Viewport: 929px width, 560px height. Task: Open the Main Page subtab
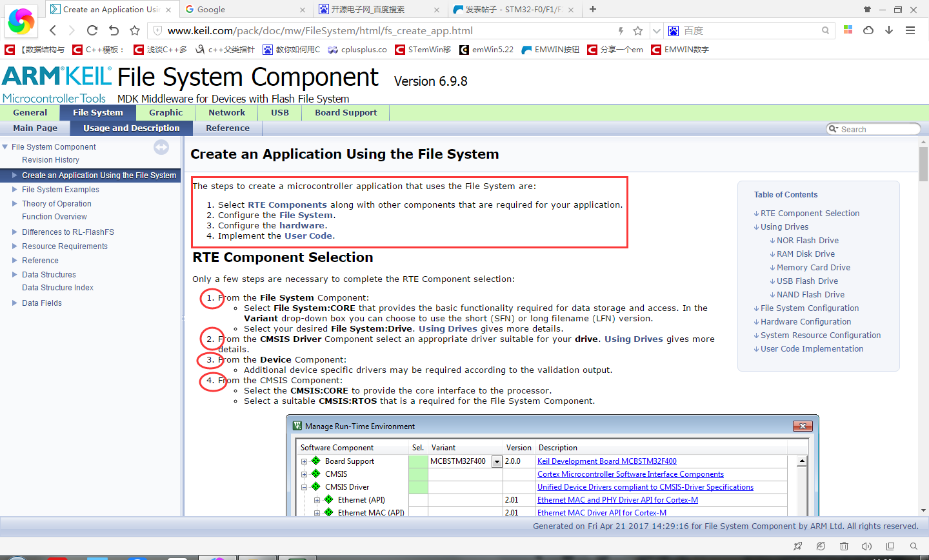pos(35,128)
